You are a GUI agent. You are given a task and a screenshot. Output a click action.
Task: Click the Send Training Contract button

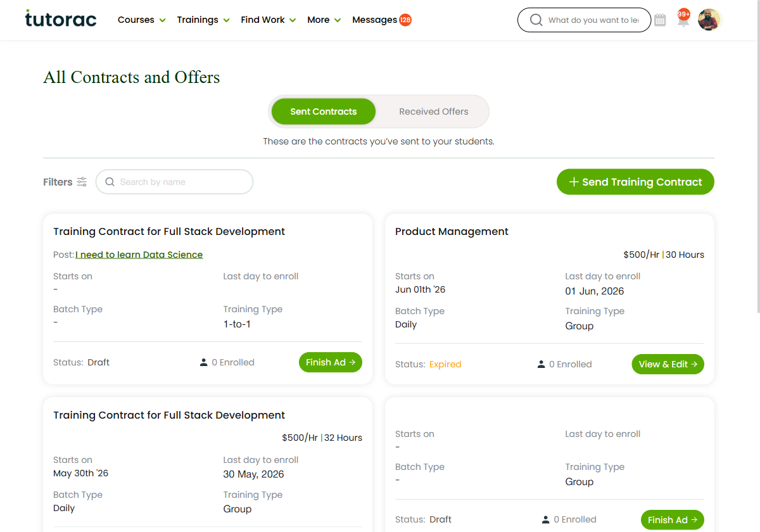pos(635,182)
